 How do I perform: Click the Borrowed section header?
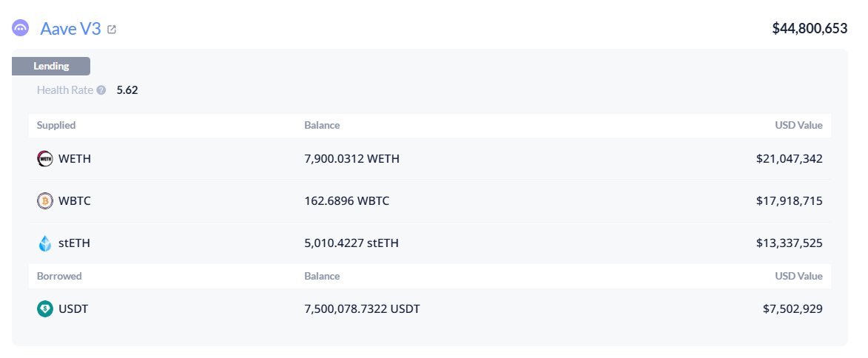(x=59, y=276)
